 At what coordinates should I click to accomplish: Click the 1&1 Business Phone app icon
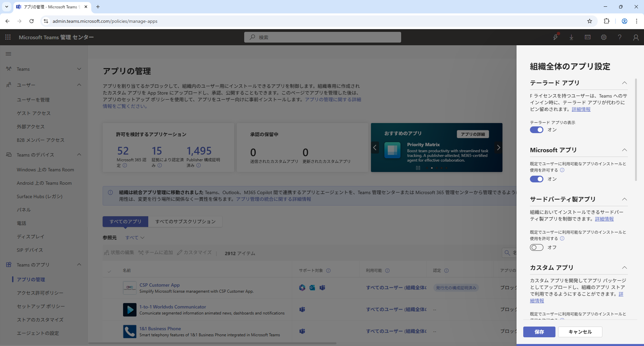(129, 331)
